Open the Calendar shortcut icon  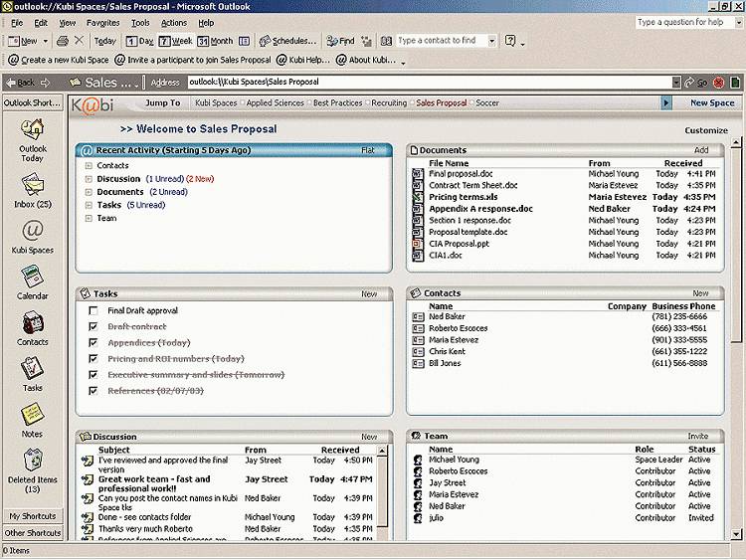[33, 277]
